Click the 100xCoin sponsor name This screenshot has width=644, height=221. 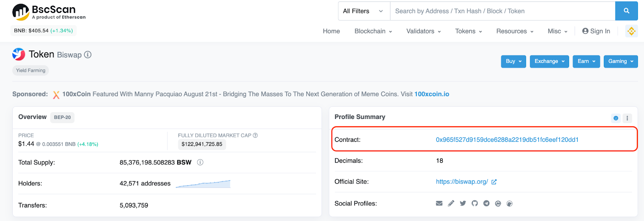click(76, 94)
